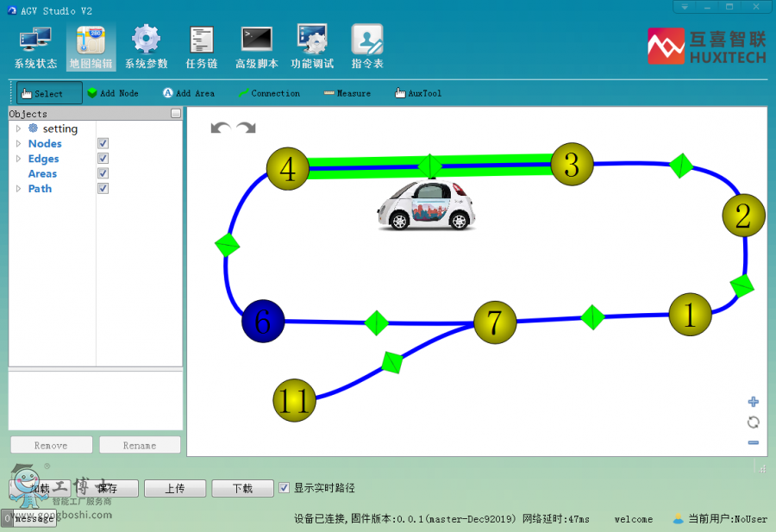Select the Connection tool
This screenshot has height=532, width=776.
(269, 93)
